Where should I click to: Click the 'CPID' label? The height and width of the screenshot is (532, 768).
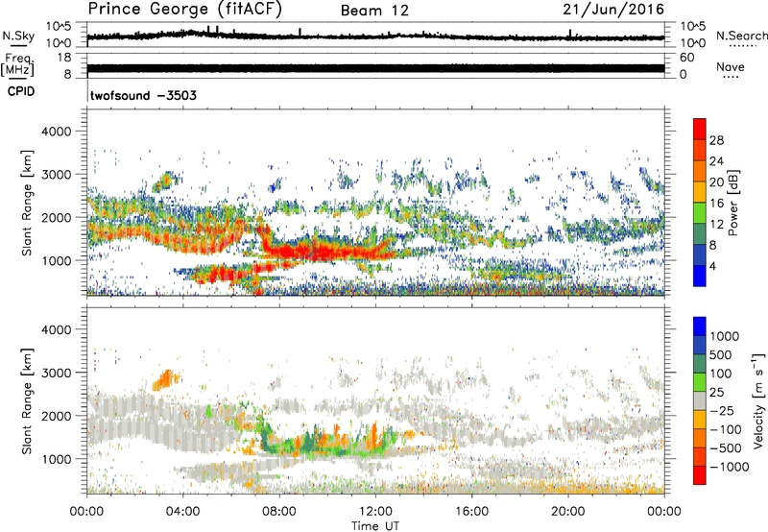(x=21, y=91)
